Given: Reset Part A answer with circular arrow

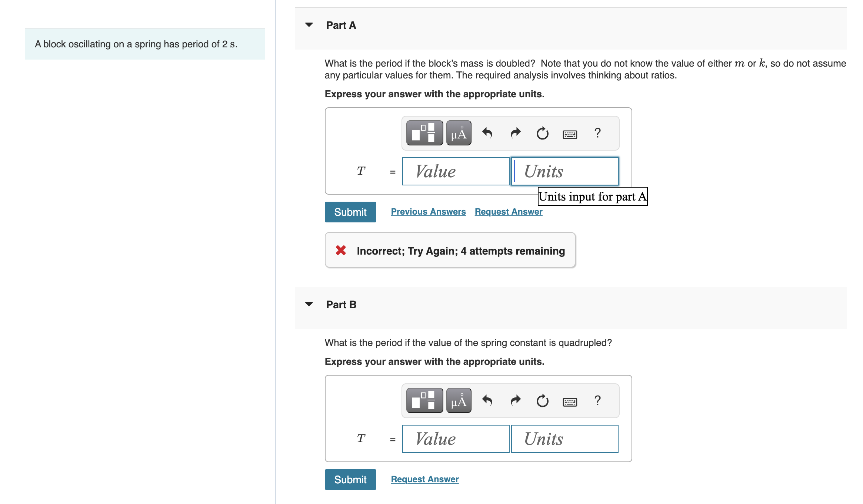Looking at the screenshot, I should (542, 133).
